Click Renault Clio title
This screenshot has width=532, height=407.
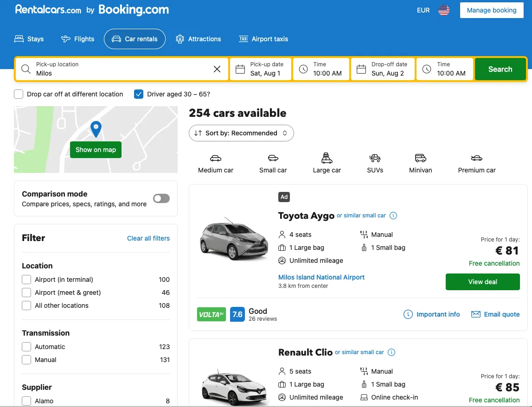[x=305, y=352]
